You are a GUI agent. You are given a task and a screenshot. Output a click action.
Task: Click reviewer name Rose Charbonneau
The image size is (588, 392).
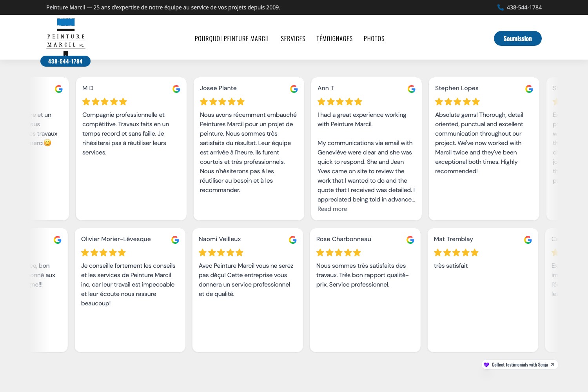(x=344, y=239)
